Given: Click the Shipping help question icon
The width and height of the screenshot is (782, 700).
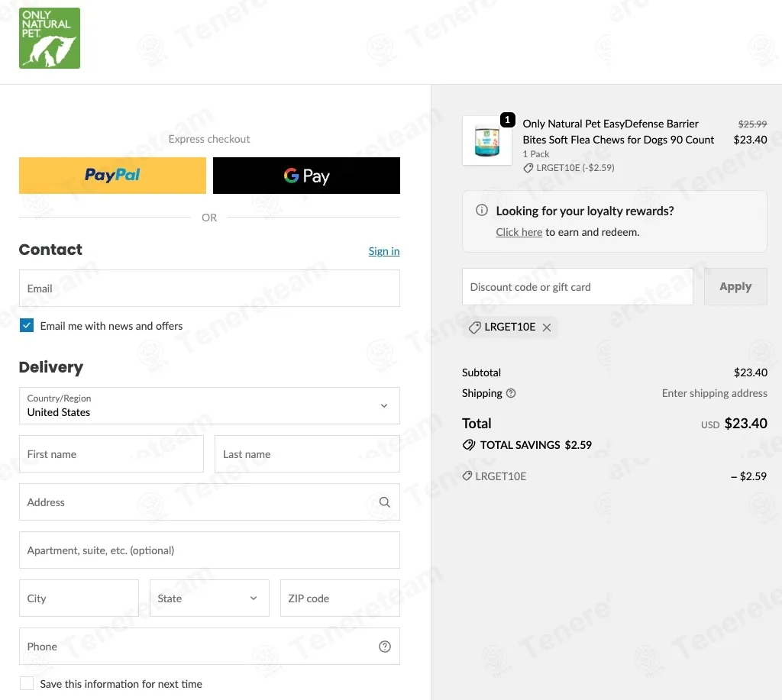Looking at the screenshot, I should 511,393.
